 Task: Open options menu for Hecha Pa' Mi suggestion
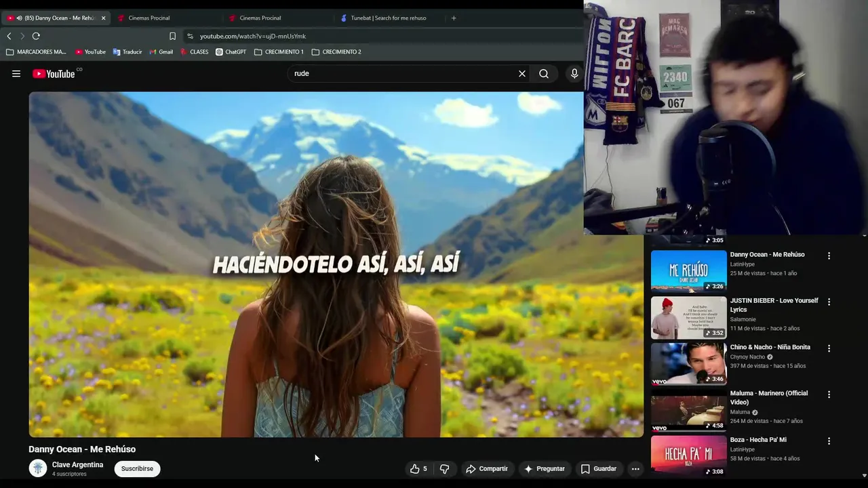829,441
